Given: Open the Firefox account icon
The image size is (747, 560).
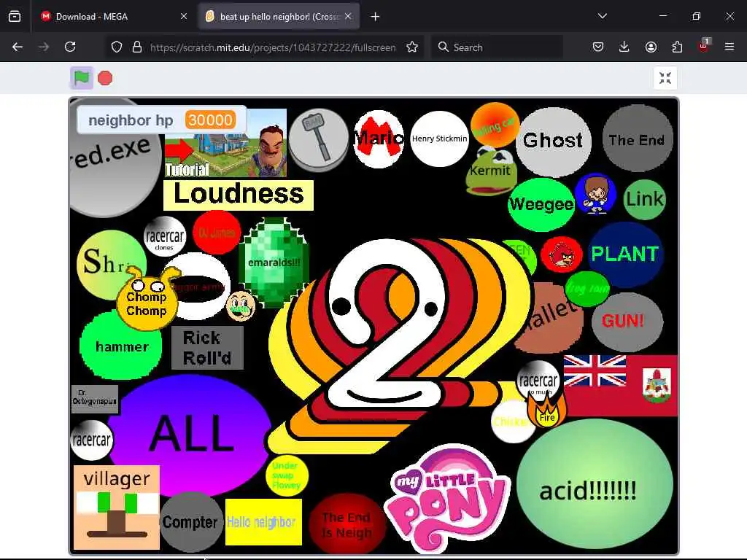Looking at the screenshot, I should pyautogui.click(x=651, y=47).
